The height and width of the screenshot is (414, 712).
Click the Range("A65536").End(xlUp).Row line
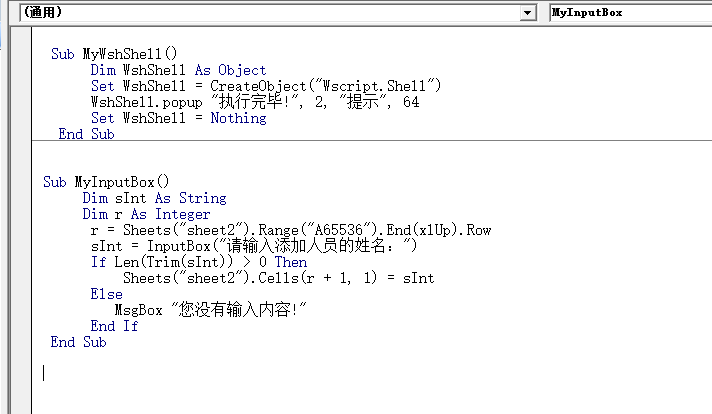(x=291, y=230)
